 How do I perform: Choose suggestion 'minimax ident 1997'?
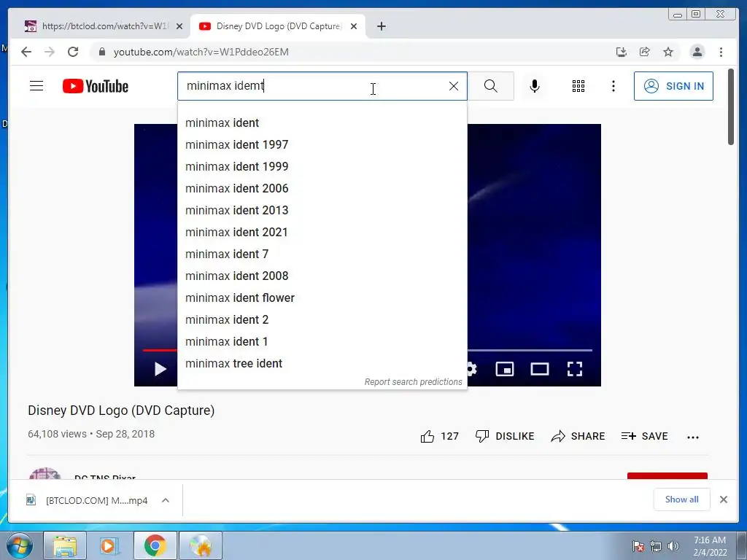[322, 145]
